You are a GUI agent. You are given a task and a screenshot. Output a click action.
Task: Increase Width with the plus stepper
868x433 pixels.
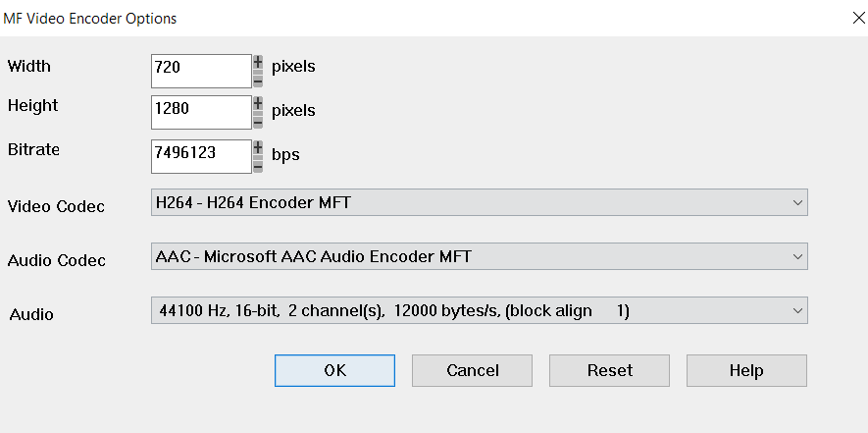click(258, 62)
